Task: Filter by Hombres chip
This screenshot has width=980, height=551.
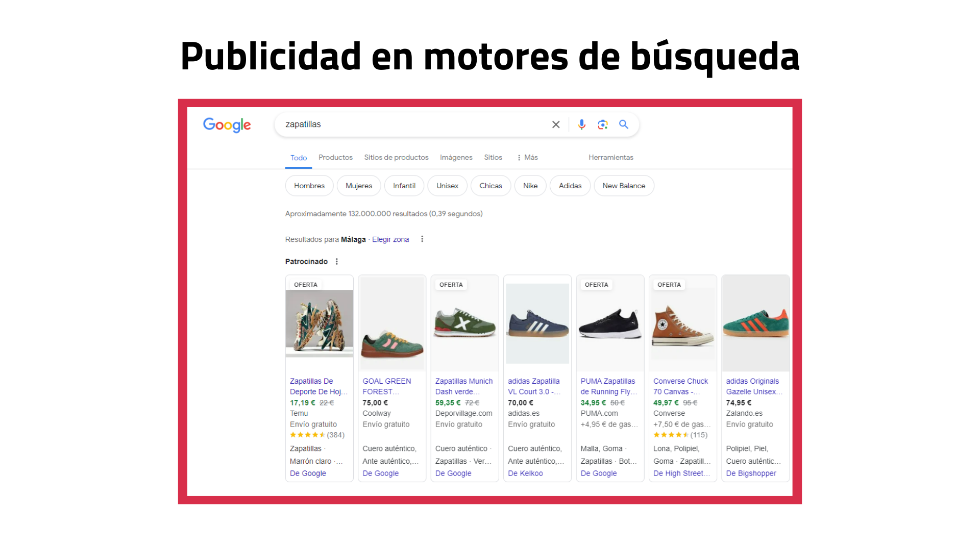Action: [309, 186]
